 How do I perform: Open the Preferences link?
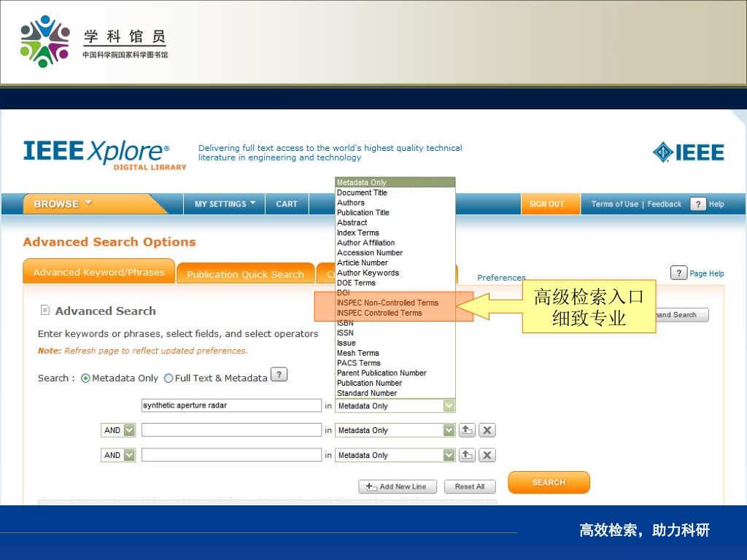[501, 278]
